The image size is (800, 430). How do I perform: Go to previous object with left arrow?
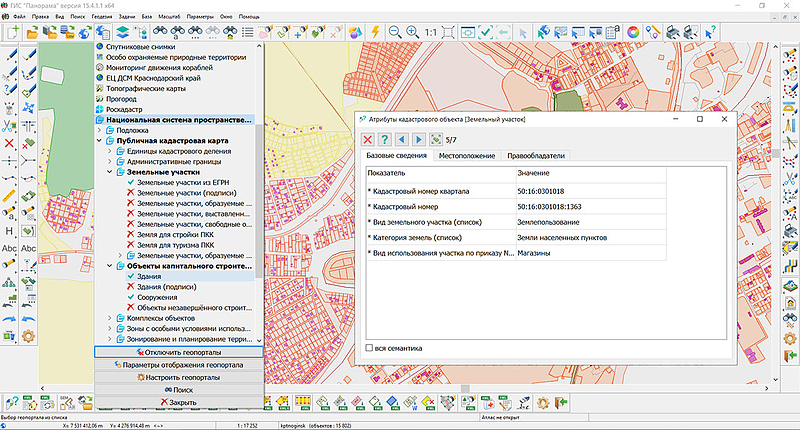(x=401, y=139)
